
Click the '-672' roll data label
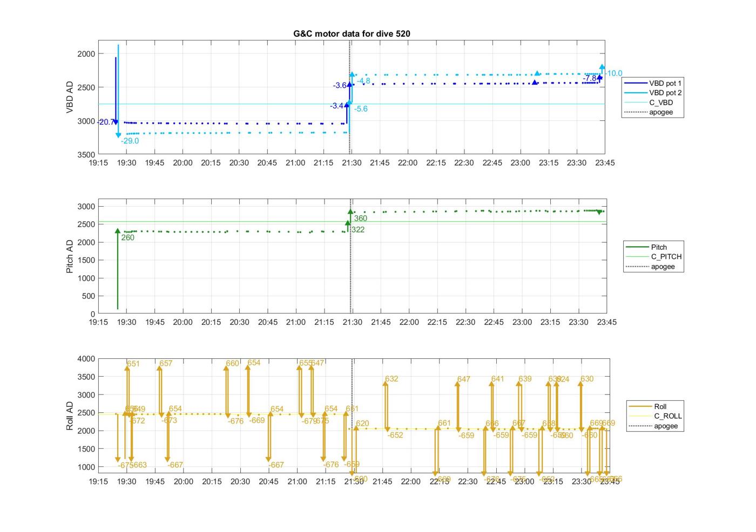(137, 421)
